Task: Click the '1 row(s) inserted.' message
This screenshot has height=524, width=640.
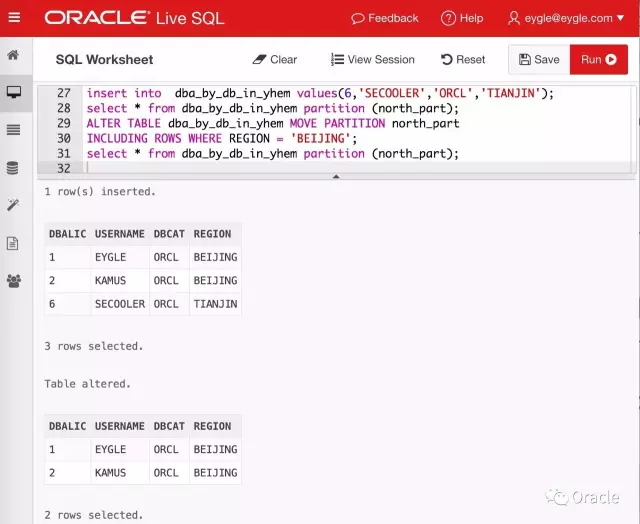Action: click(x=100, y=191)
